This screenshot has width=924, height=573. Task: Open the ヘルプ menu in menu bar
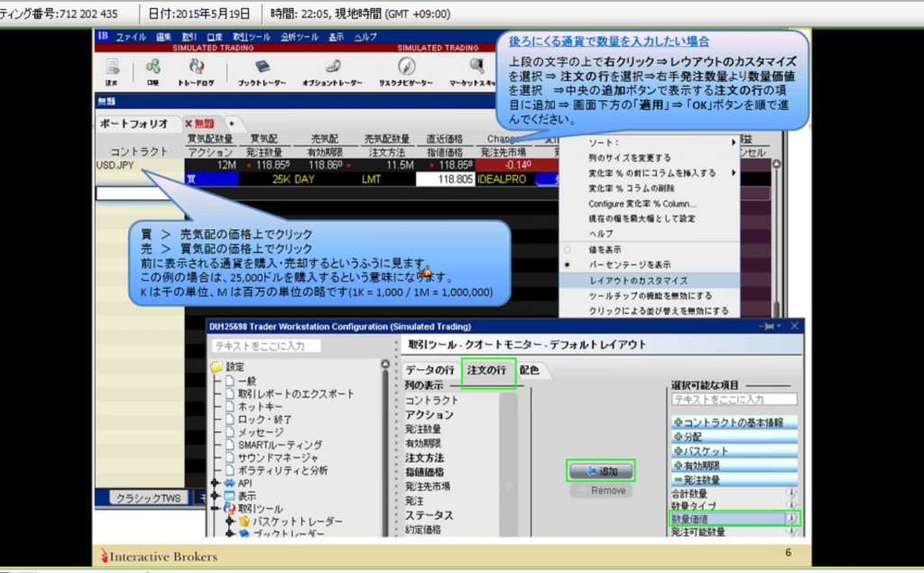365,37
